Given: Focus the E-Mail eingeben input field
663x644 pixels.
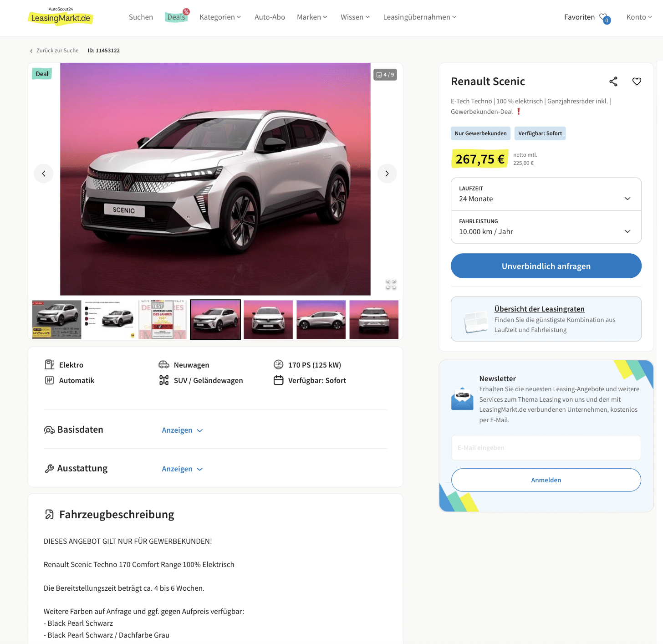Looking at the screenshot, I should (x=546, y=448).
